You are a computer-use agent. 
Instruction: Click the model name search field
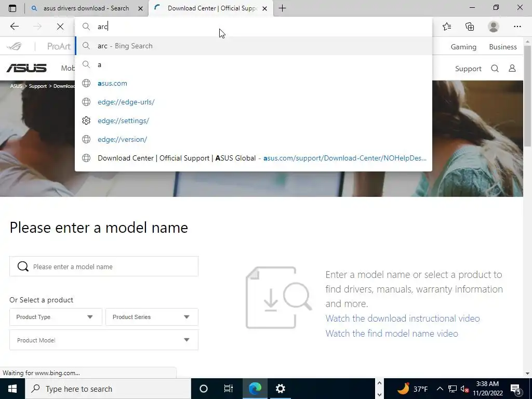click(104, 267)
